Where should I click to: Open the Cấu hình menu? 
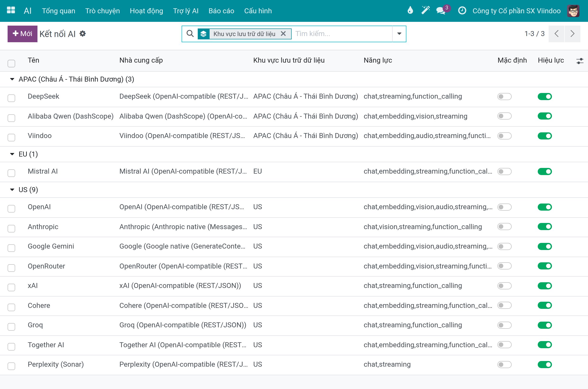click(x=258, y=11)
